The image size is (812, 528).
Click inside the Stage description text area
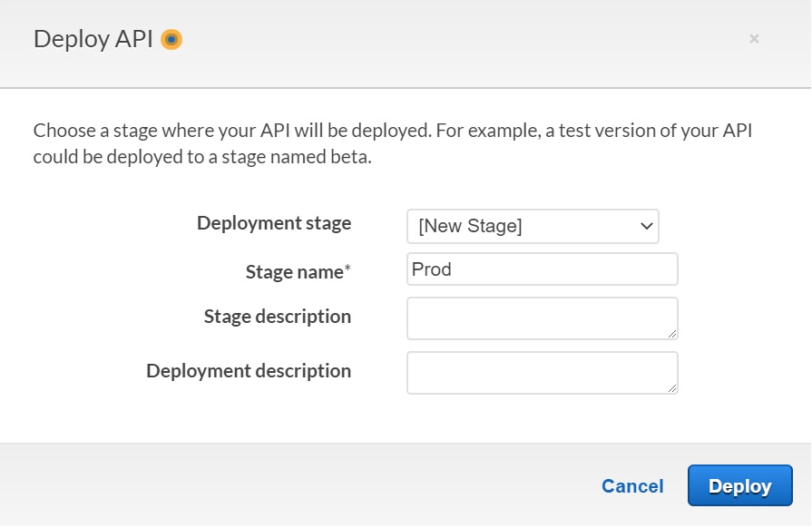coord(542,318)
